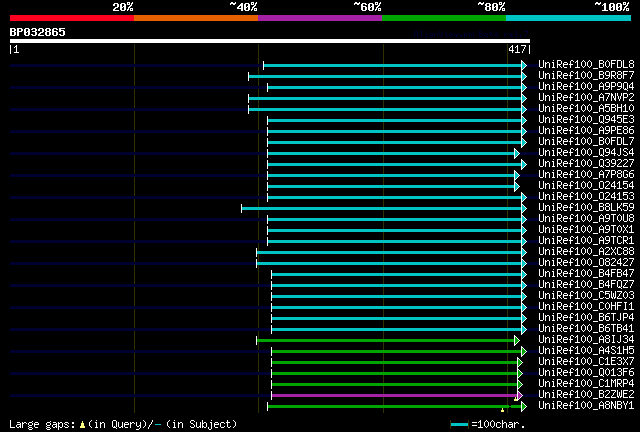640x432 pixels.
Task: Click the UniRef100_C1MRP4 entry
Action: coord(586,384)
